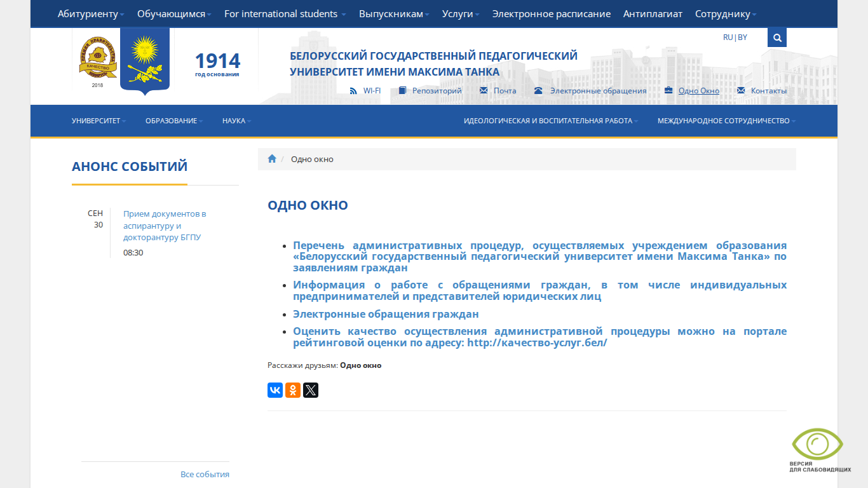Click the АНОНС СОБЫТИЙ heading
868x488 pixels.
coord(130,166)
